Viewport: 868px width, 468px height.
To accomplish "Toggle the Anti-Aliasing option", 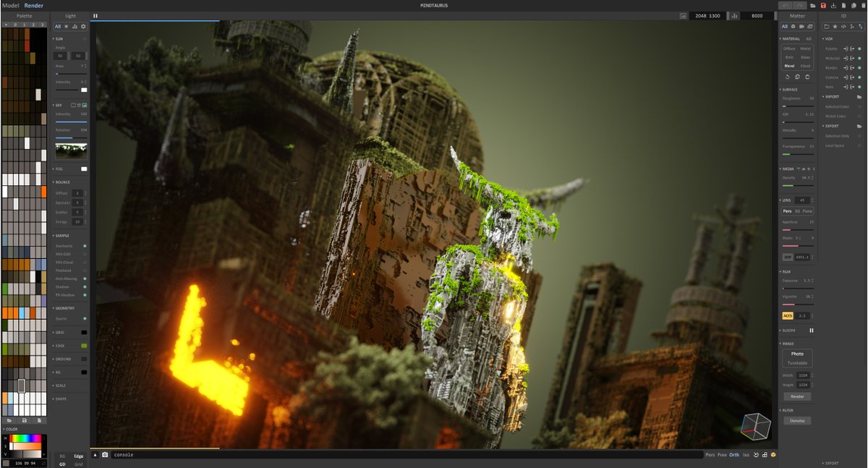I will click(85, 278).
